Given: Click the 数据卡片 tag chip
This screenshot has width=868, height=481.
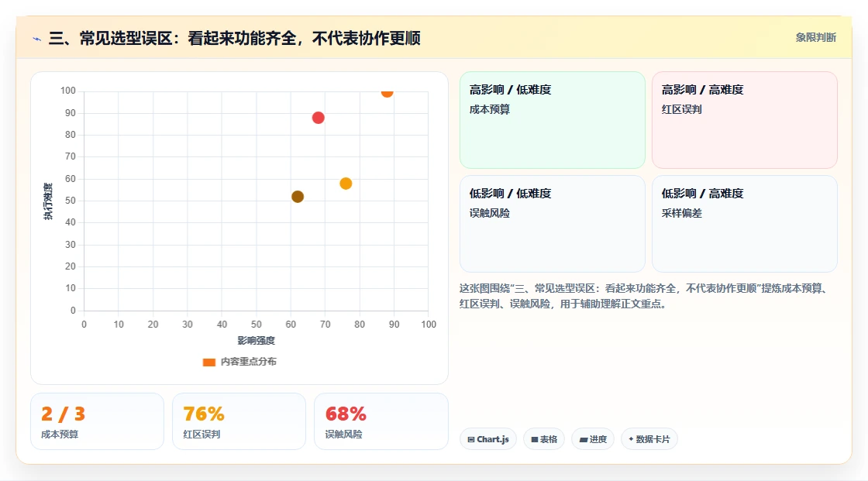Looking at the screenshot, I should coord(649,439).
